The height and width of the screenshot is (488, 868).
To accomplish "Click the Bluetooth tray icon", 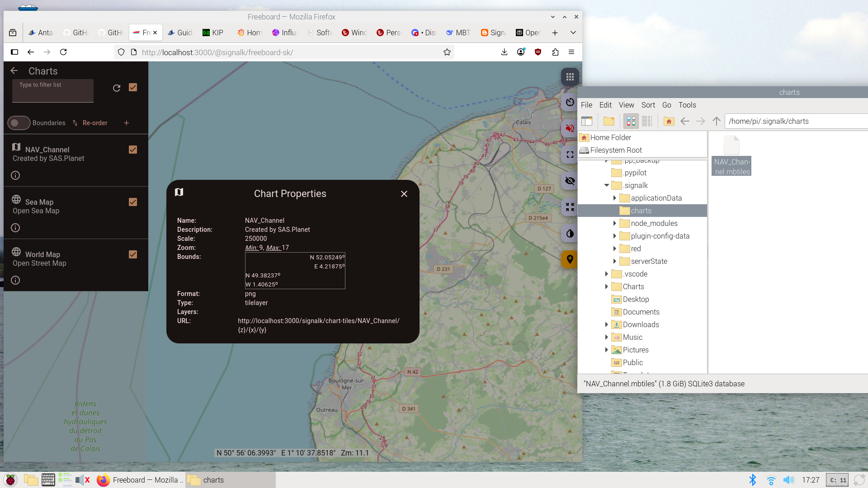I will pos(753,480).
